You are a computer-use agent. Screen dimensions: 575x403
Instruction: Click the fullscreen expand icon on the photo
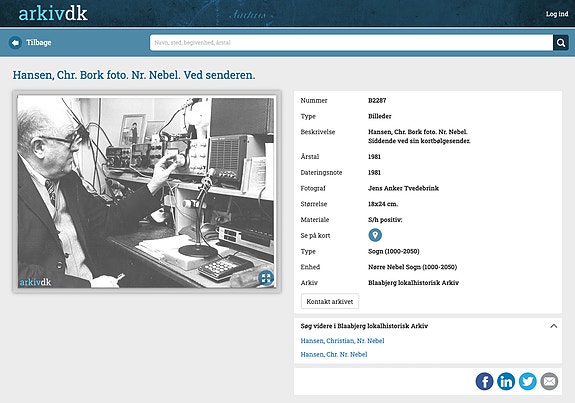pos(266,278)
